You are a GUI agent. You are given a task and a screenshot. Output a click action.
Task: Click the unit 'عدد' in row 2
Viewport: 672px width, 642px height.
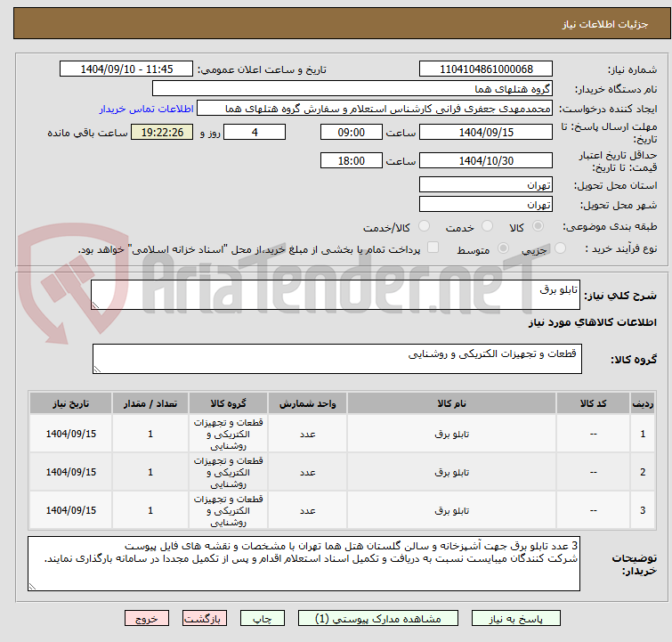308,472
